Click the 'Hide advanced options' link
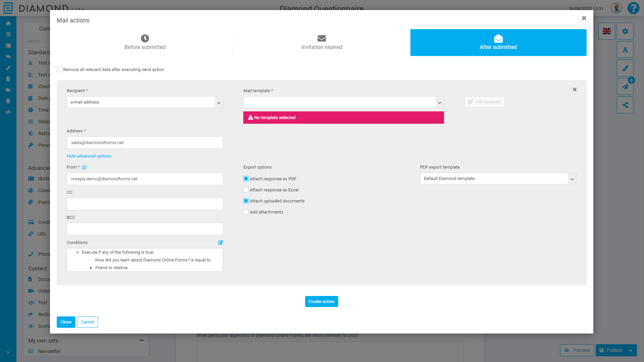Screen dimensions: 644x362 click(x=89, y=156)
